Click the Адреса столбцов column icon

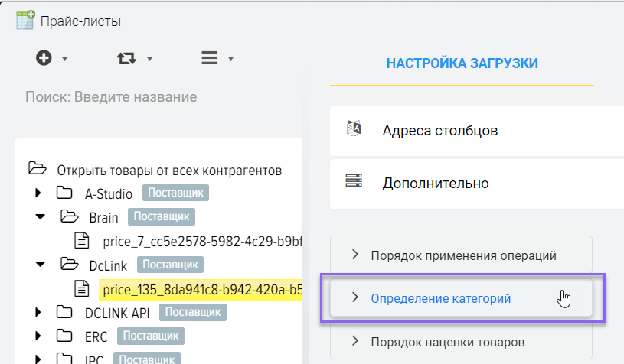(x=353, y=130)
